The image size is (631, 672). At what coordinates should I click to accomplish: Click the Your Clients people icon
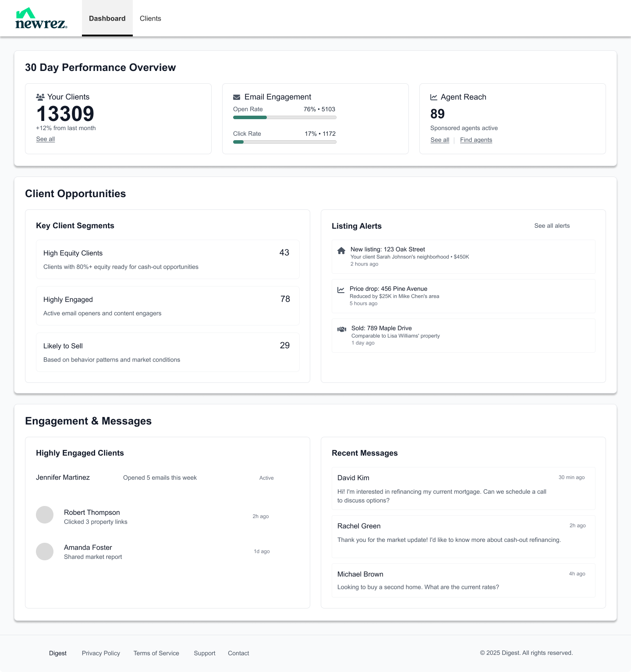click(x=40, y=97)
